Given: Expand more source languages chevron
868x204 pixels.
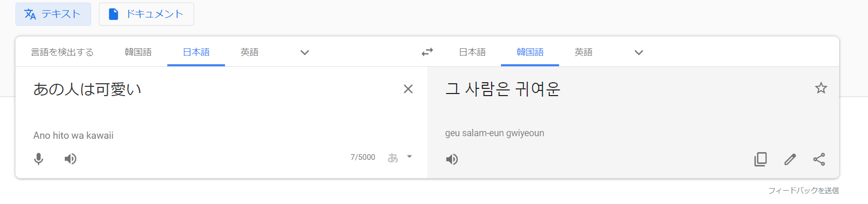Looking at the screenshot, I should [305, 52].
